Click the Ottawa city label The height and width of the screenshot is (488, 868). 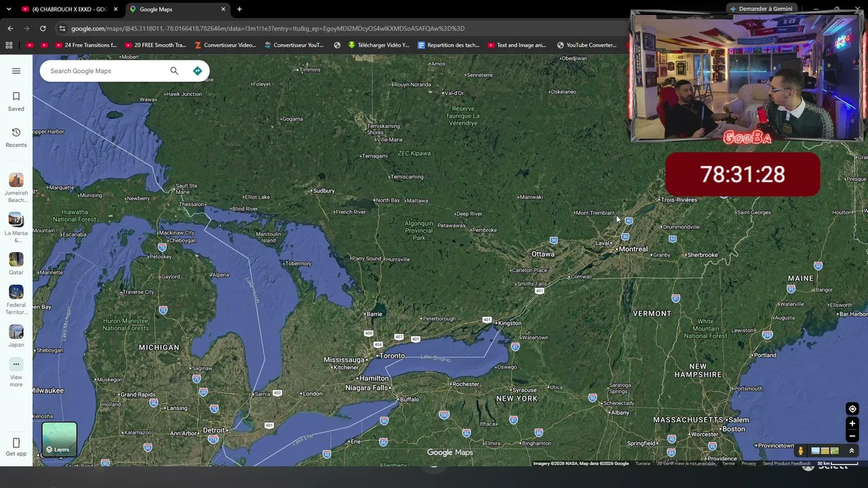[x=542, y=254]
